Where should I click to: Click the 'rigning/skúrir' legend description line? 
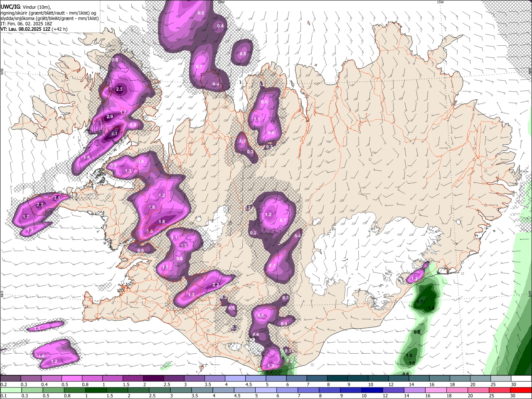(x=49, y=12)
